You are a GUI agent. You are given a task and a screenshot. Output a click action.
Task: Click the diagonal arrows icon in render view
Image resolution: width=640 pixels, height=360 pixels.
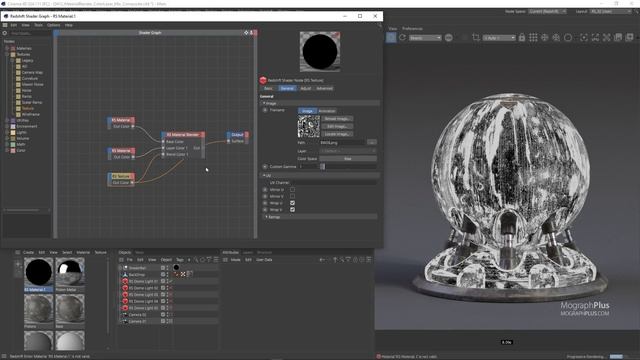pyautogui.click(x=607, y=38)
